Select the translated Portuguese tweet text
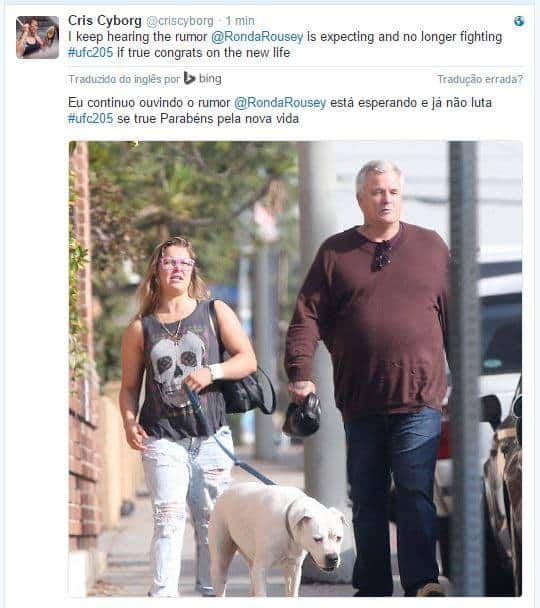Viewport: 540px width, 608px height. point(280,111)
